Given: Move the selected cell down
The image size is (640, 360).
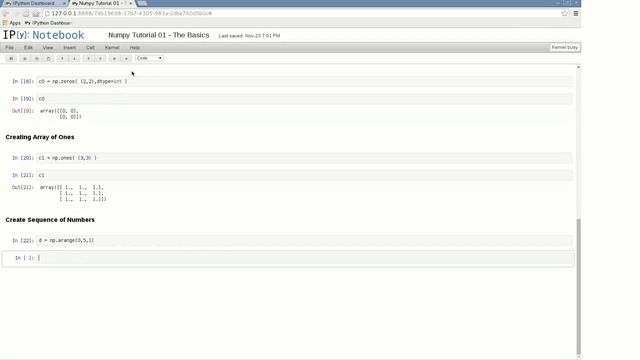Looking at the screenshot, I should click(x=74, y=58).
